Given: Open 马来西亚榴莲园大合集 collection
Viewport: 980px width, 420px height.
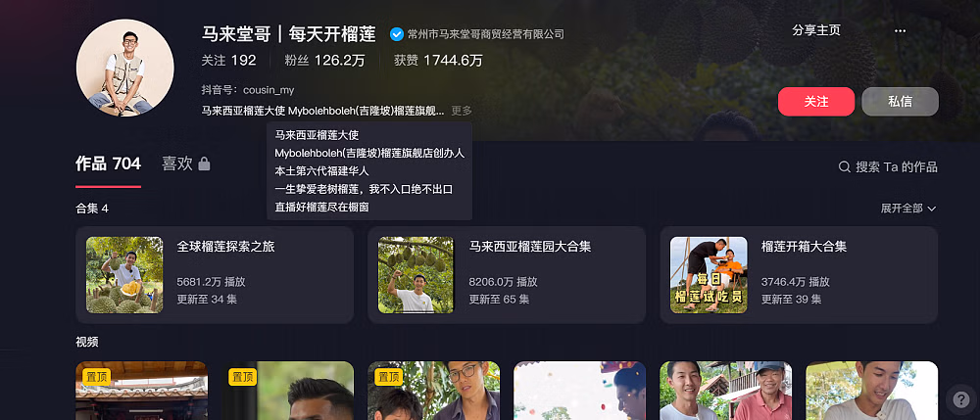Looking at the screenshot, I should (507, 275).
